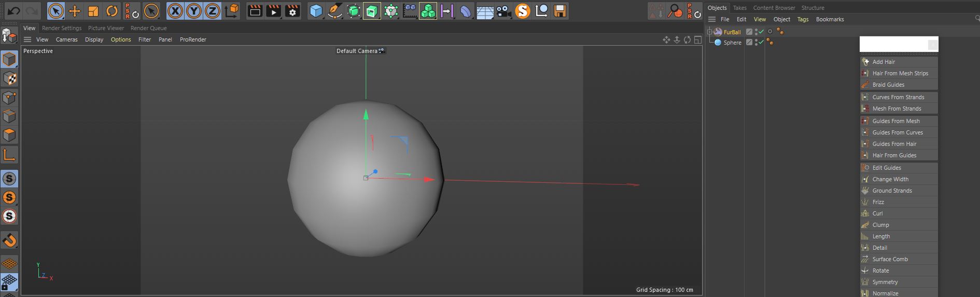
Task: Switch to the Render Settings tab
Action: click(x=62, y=28)
